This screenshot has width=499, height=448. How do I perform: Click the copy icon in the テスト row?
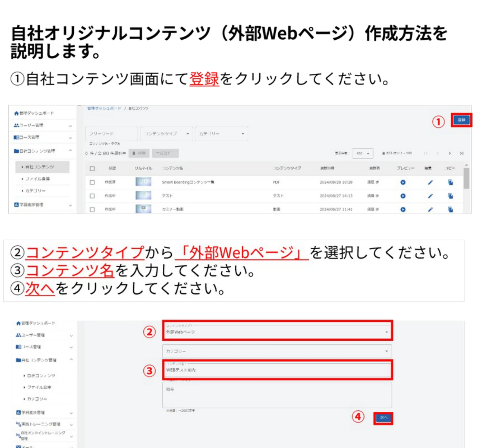coord(450,196)
